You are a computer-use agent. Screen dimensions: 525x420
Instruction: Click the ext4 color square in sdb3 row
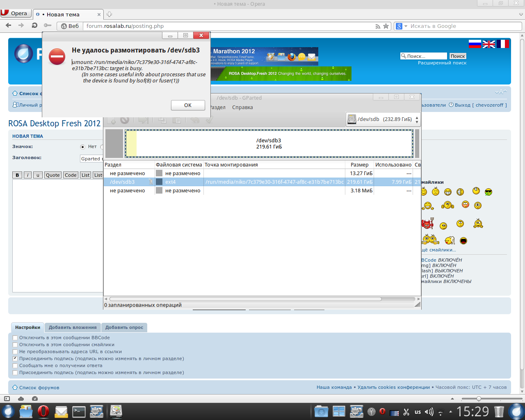(159, 182)
